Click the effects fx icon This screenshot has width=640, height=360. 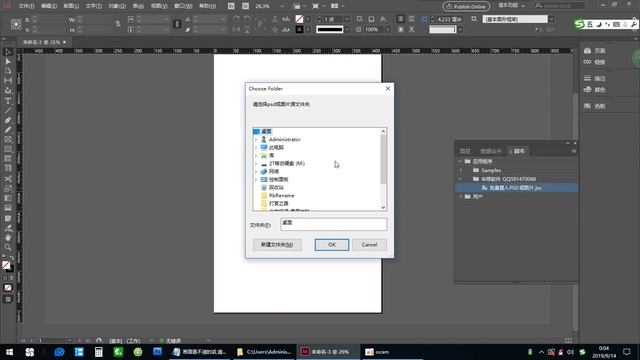(x=383, y=19)
